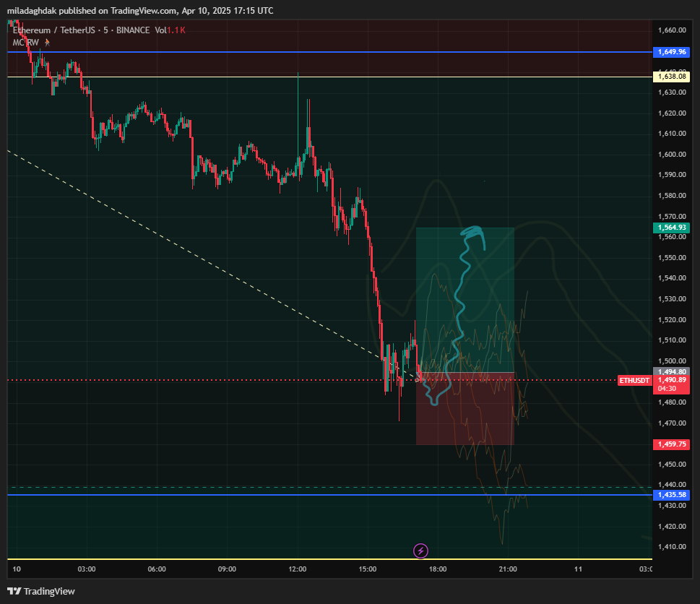Click the publisher header line with miladaghdak
Viewport: 700px width, 604px height.
(x=140, y=10)
